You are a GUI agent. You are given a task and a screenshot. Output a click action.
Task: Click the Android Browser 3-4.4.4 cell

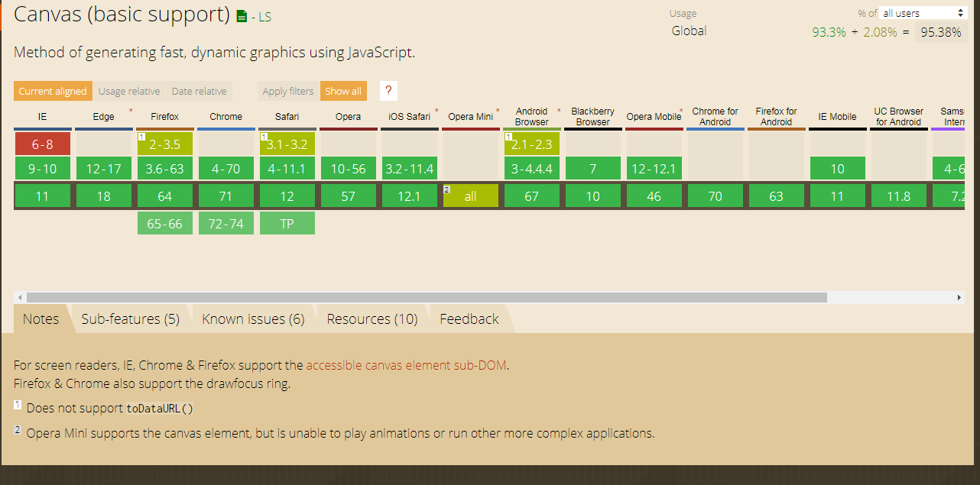point(531,169)
